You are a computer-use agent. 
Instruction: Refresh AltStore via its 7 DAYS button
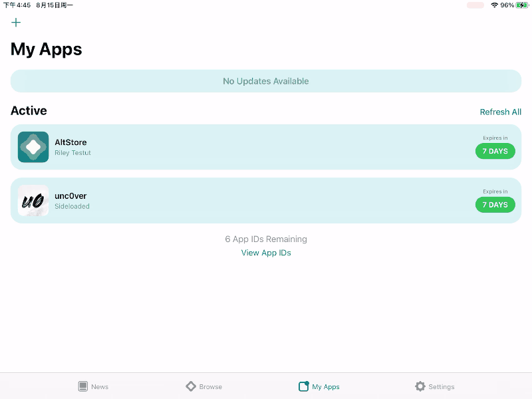[495, 152]
